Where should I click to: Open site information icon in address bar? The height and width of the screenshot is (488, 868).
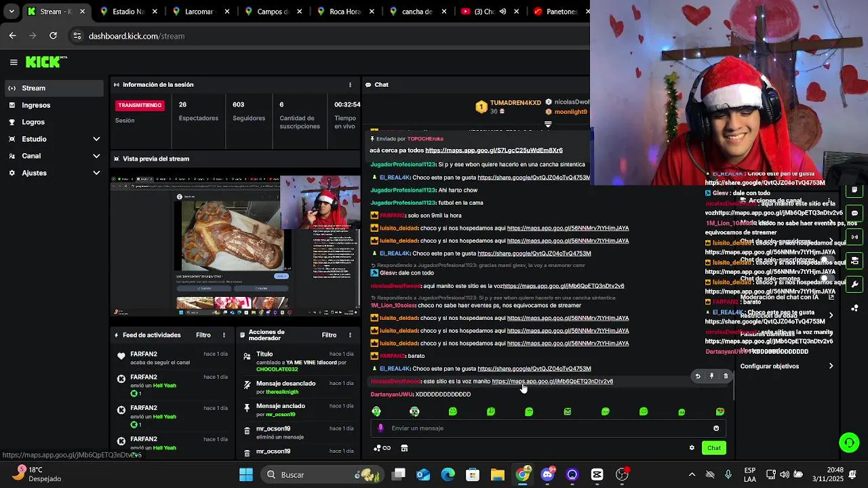pos(77,36)
